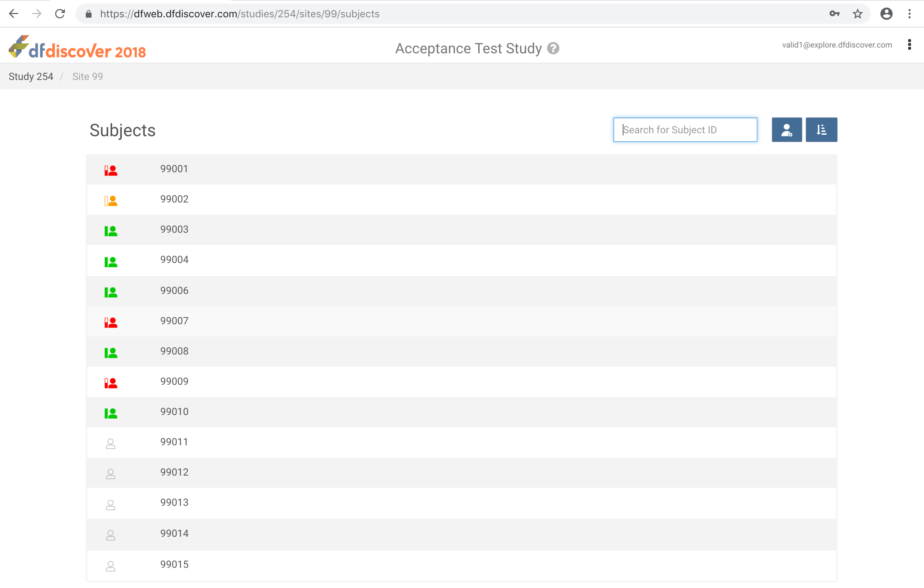Open the dfdiscover user options kebab menu

pos(909,45)
